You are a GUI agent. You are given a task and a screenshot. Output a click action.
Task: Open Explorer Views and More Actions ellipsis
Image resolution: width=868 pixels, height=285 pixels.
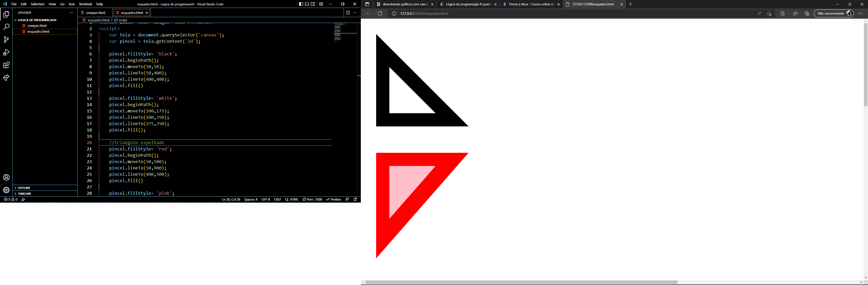coord(71,13)
